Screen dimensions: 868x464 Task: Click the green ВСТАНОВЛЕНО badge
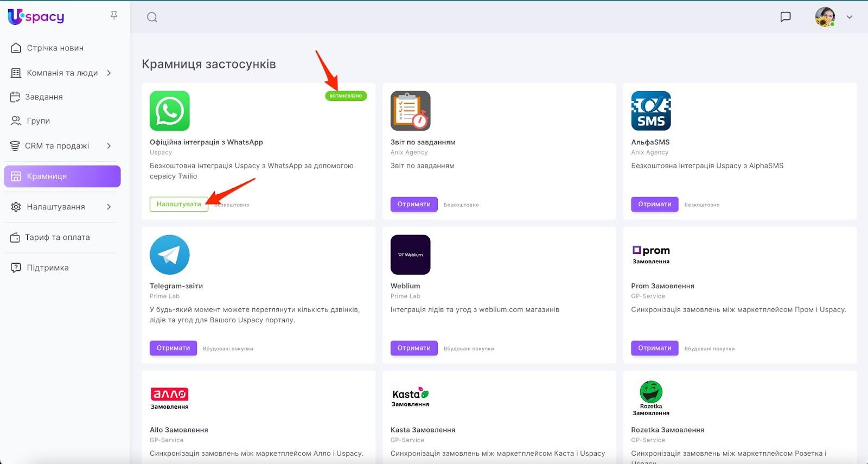pos(346,96)
